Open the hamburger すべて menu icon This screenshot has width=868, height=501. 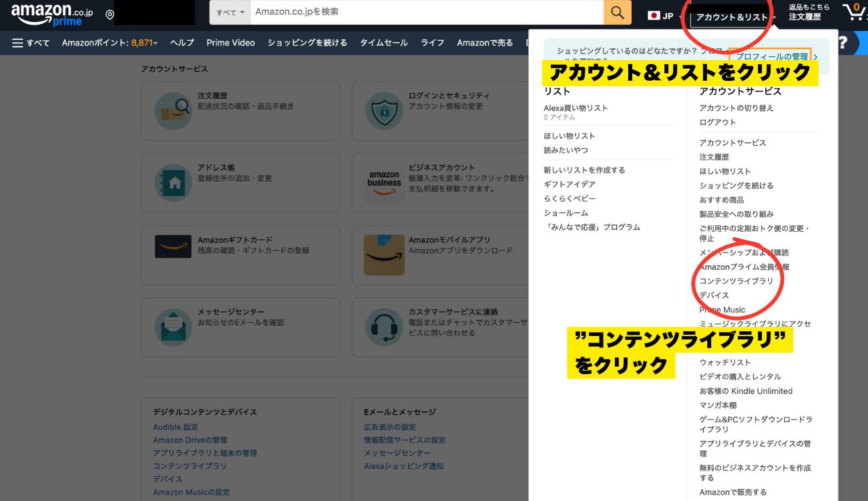[x=18, y=43]
